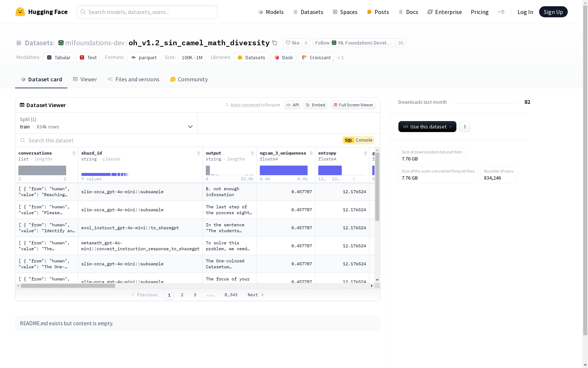Viewport: 588px width, 368px height.
Task: Open the Enterprise menu item
Action: point(445,12)
